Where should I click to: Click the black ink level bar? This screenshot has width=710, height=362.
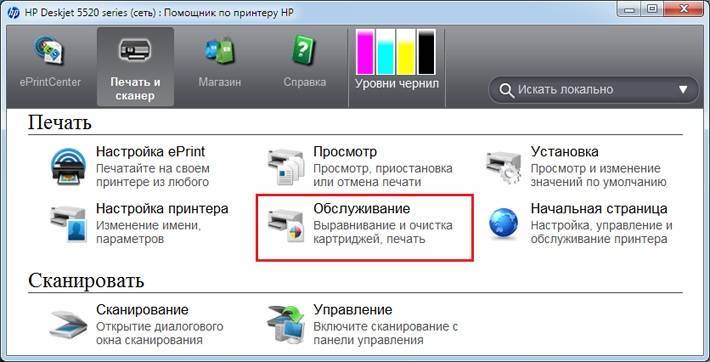[426, 52]
